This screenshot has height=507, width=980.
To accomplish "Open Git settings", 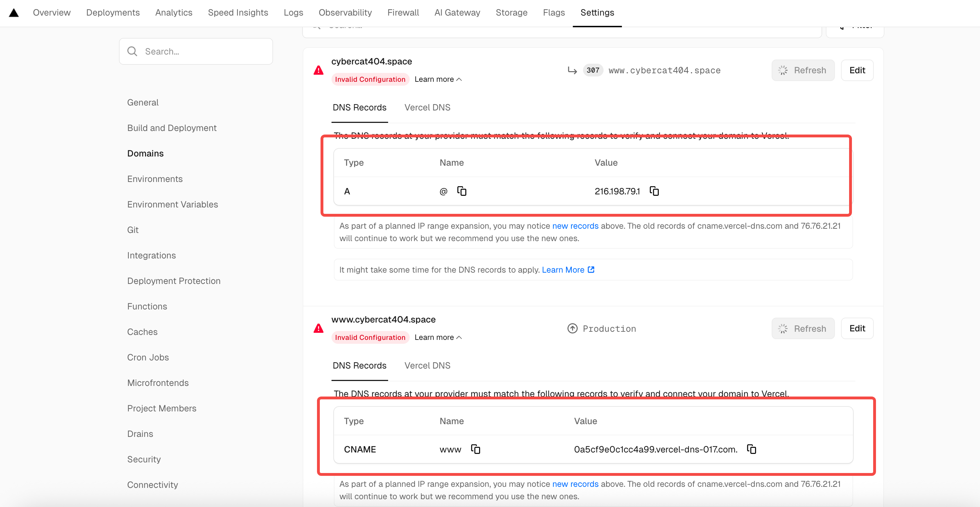I will click(x=133, y=230).
